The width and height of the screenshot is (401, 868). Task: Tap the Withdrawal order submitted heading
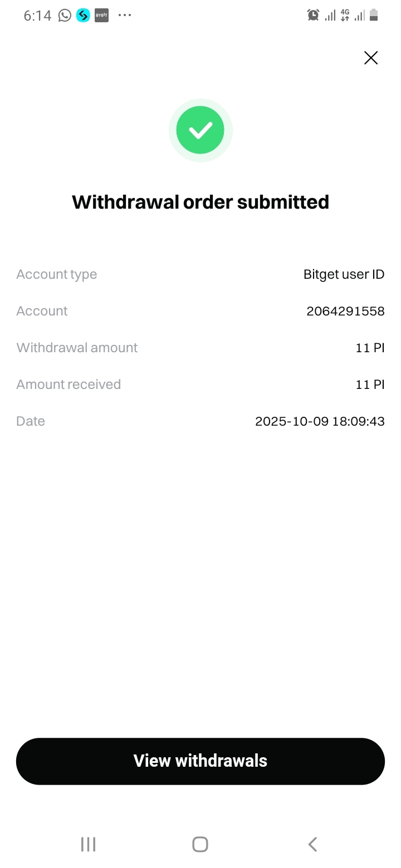coord(200,202)
